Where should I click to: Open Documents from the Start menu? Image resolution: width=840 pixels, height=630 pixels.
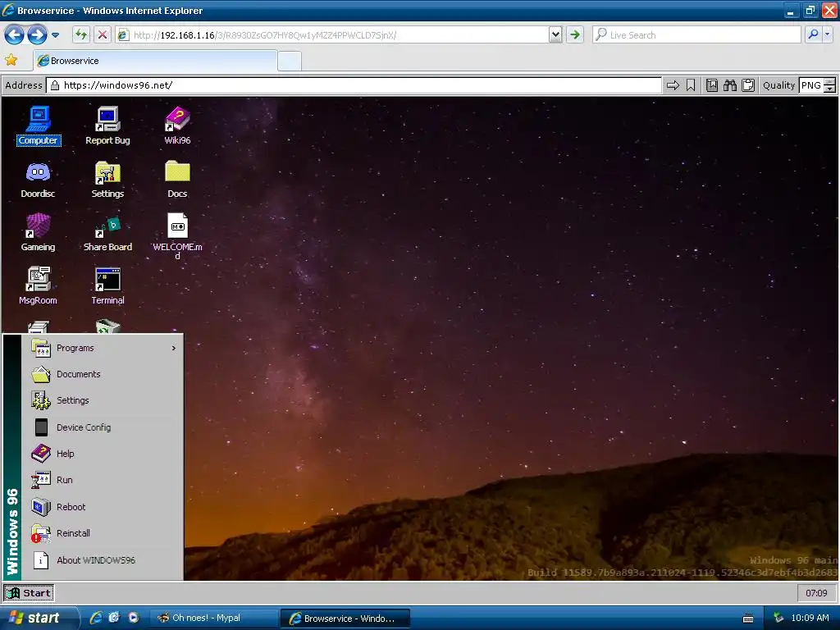(x=103, y=374)
